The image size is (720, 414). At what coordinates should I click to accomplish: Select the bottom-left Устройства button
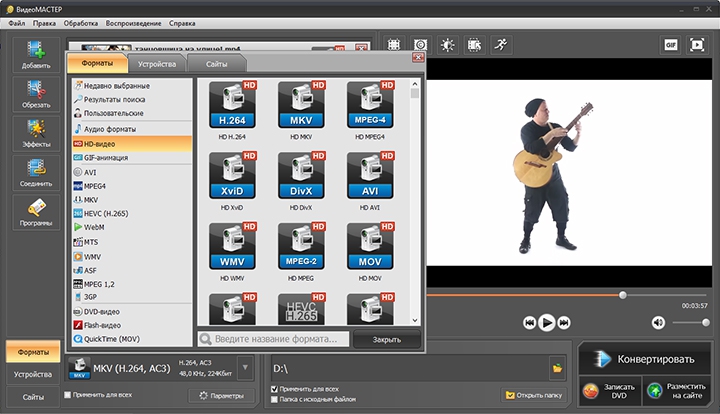(33, 374)
